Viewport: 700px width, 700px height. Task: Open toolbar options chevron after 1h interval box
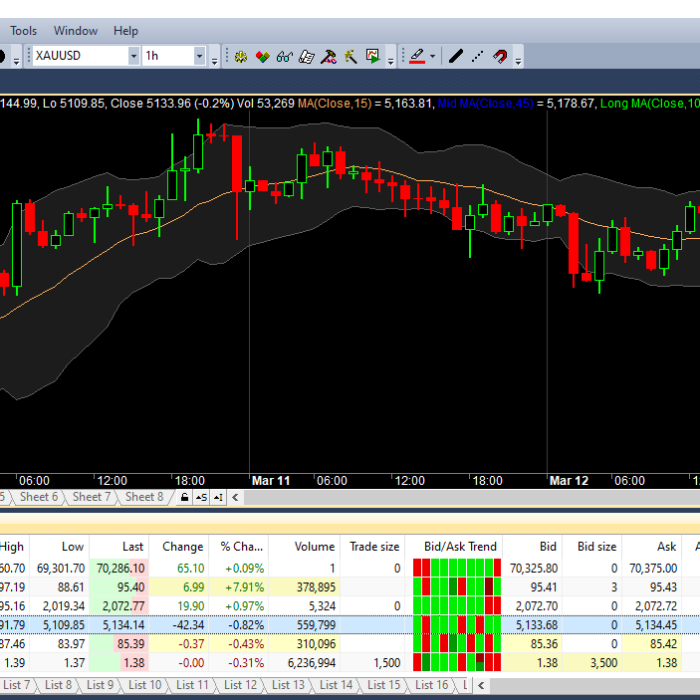click(x=215, y=61)
